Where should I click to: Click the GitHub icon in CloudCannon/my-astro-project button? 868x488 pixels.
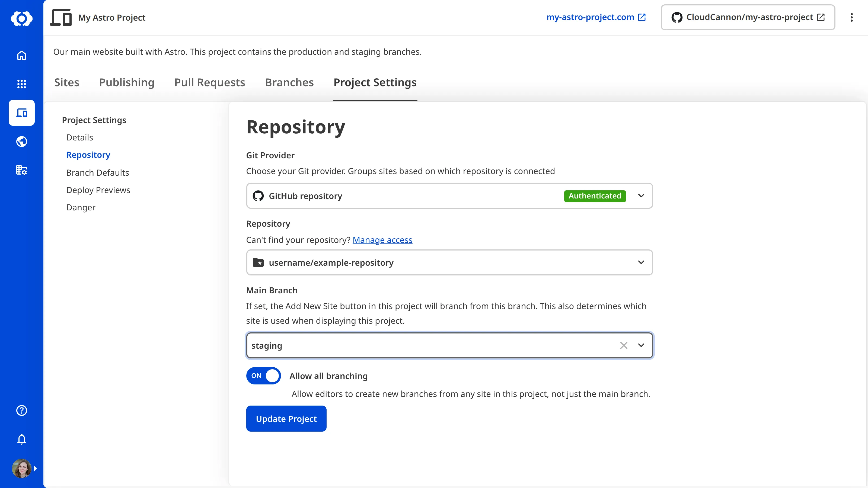pyautogui.click(x=676, y=17)
